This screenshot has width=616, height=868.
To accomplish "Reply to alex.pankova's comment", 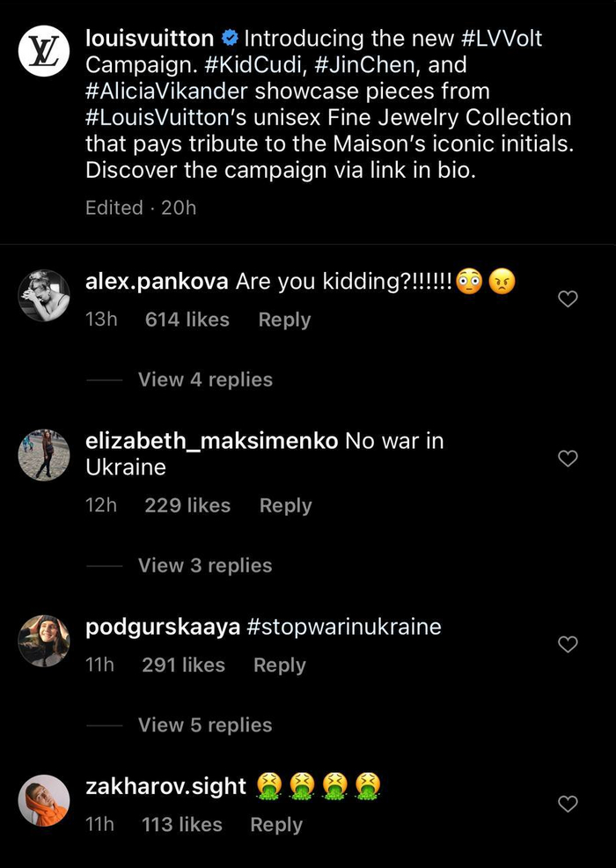I will (x=284, y=320).
